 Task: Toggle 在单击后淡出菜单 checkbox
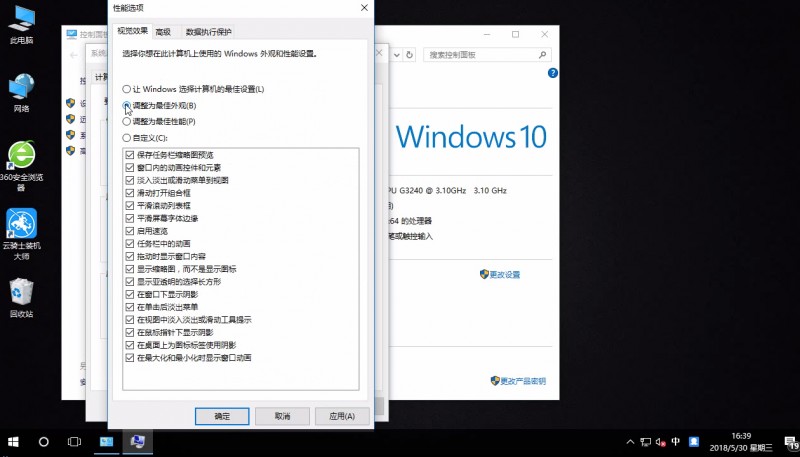(130, 307)
